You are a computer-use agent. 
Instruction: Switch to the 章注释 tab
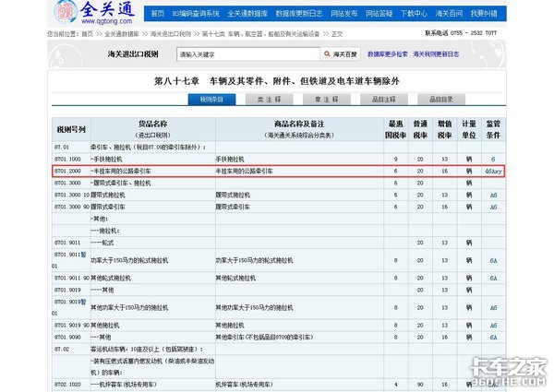click(x=327, y=100)
